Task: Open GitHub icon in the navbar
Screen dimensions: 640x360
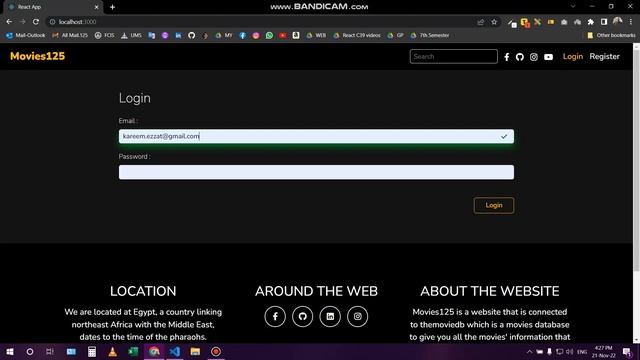Action: 520,57
